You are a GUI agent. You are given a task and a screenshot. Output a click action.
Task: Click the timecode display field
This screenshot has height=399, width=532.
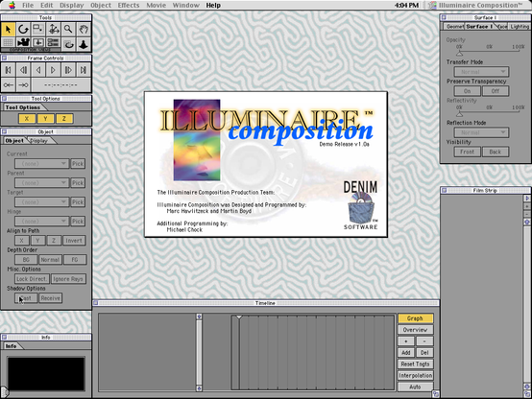(x=61, y=84)
